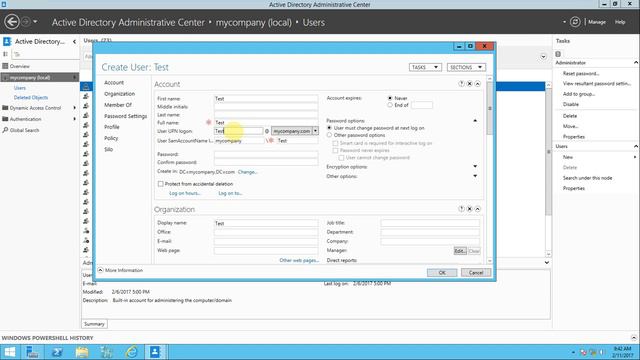640x360 pixels.
Task: Click the Change... link for Create in
Action: coord(247,172)
